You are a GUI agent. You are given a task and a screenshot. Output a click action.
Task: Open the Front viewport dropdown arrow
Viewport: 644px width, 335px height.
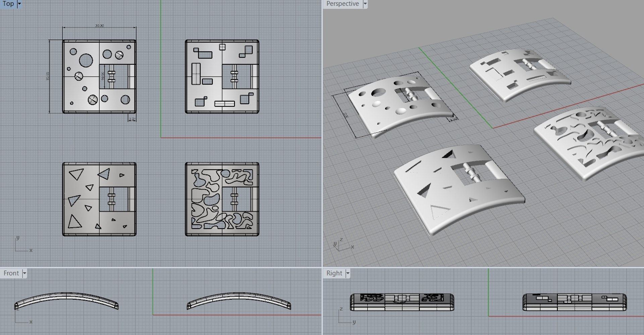(24, 273)
